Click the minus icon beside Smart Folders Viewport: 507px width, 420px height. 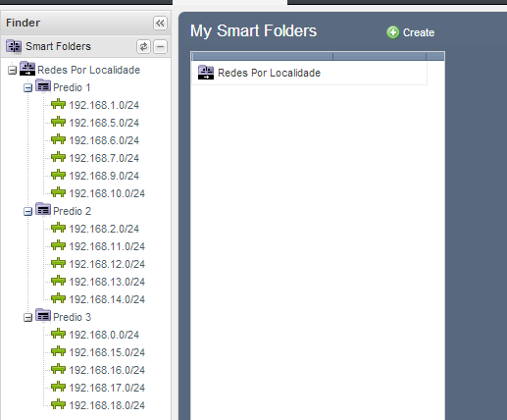point(160,46)
